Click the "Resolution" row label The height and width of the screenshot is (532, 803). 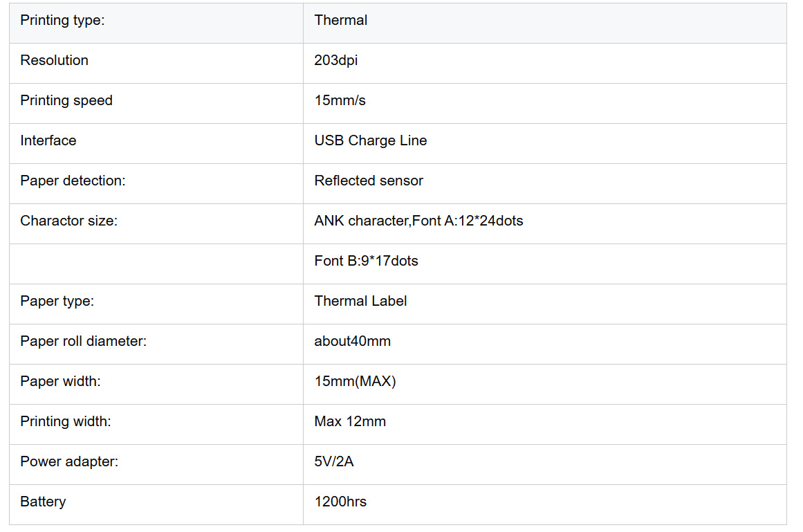(x=55, y=60)
